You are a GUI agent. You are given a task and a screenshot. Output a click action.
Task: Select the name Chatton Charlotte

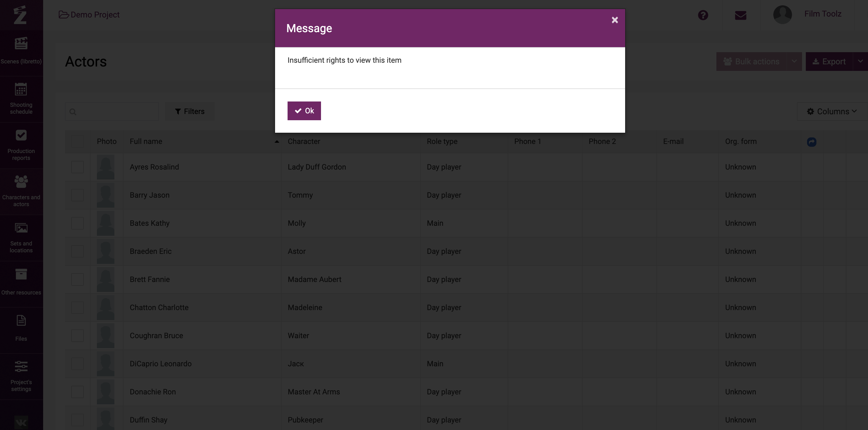click(159, 307)
